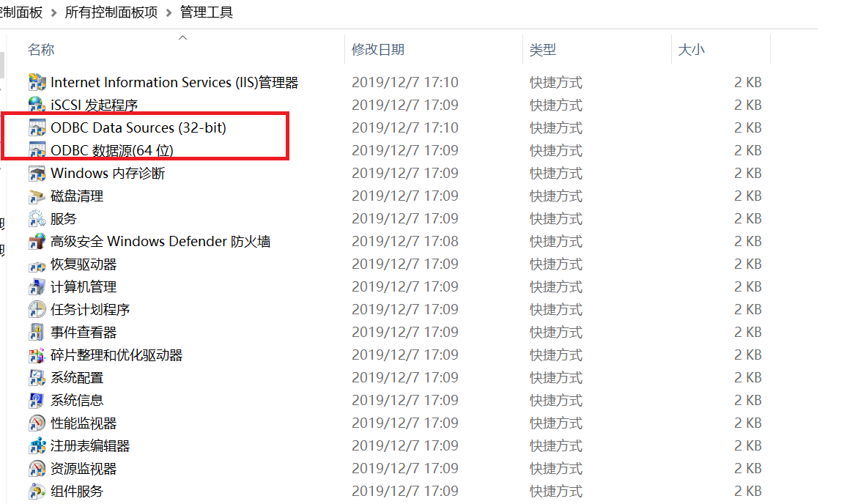Click the 组件服务 icon
844x504 pixels.
[37, 492]
